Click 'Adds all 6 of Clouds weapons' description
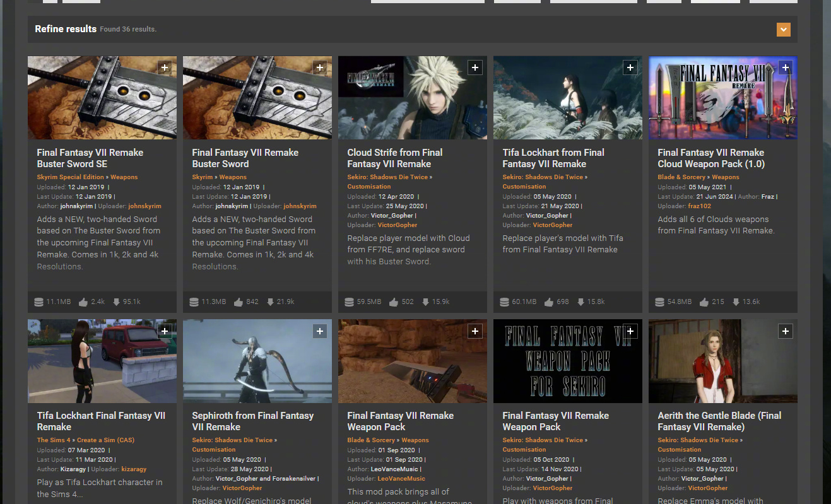This screenshot has height=504, width=831. 716,225
